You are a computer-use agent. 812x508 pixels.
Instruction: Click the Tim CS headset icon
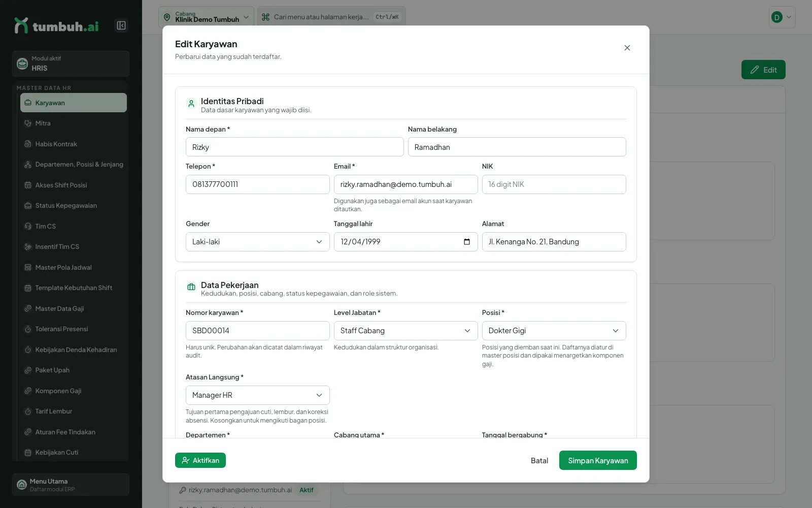(28, 226)
